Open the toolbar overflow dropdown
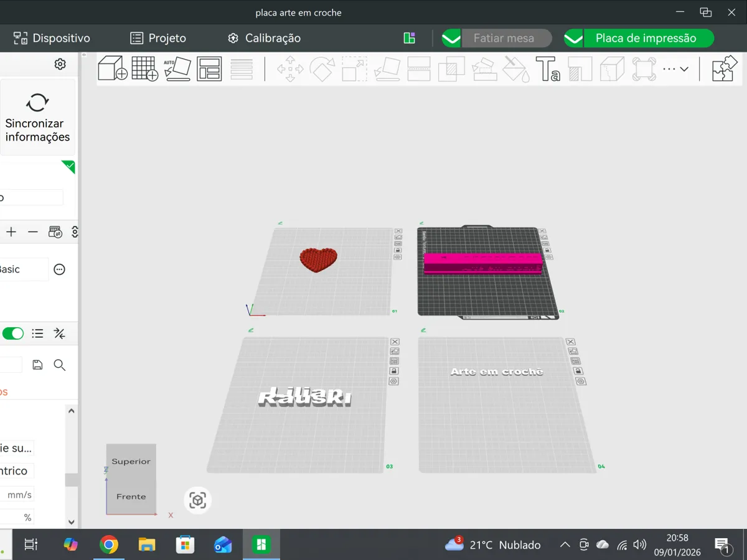The image size is (747, 560). (674, 68)
